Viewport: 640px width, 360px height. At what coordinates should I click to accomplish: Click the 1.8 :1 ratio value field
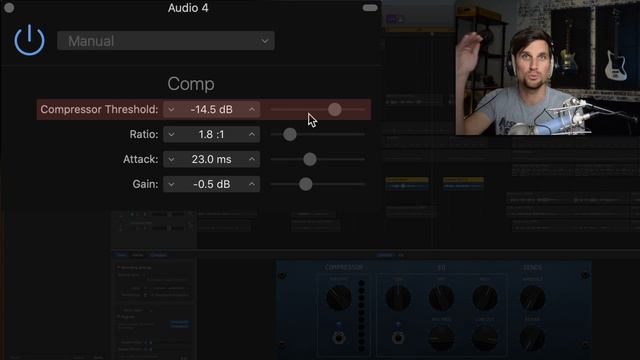211,134
